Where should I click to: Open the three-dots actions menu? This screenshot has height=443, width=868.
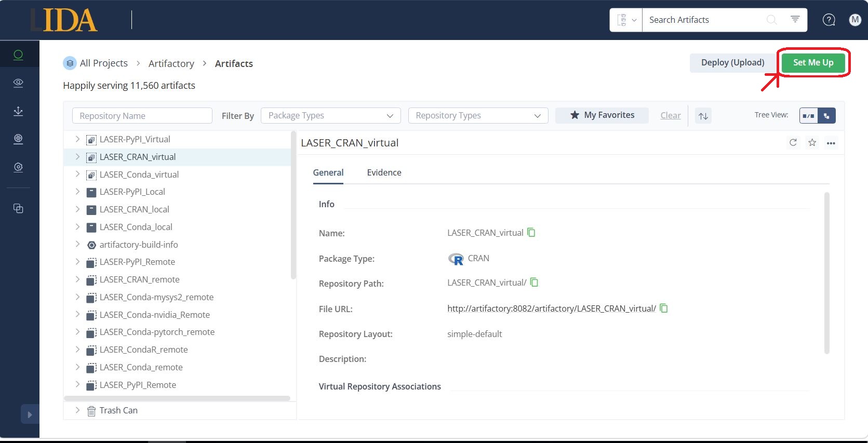click(x=831, y=143)
